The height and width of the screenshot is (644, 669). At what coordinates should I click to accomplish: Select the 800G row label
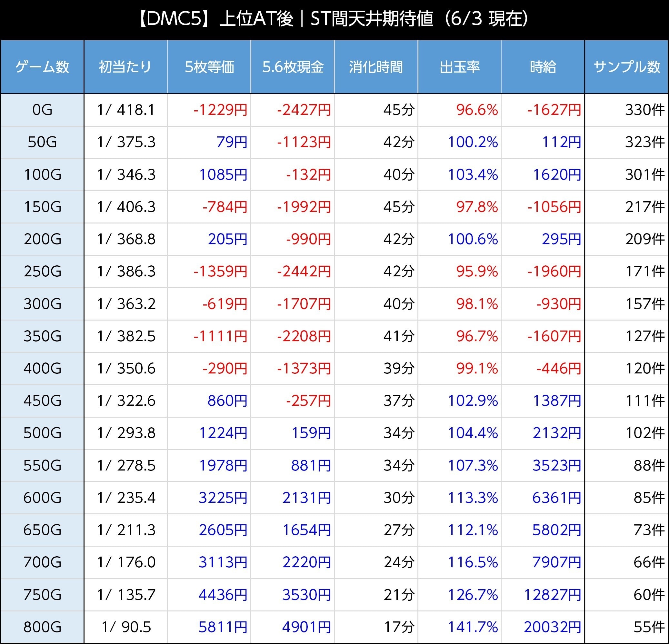coord(42,627)
